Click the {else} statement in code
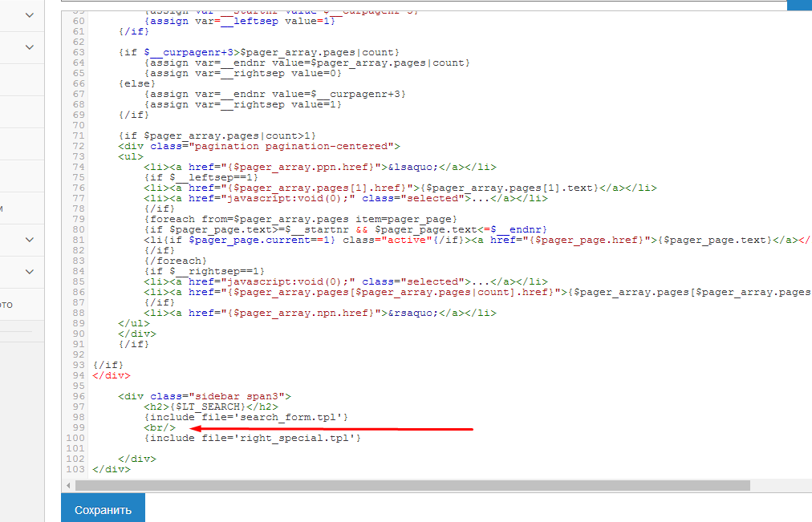 [x=133, y=83]
